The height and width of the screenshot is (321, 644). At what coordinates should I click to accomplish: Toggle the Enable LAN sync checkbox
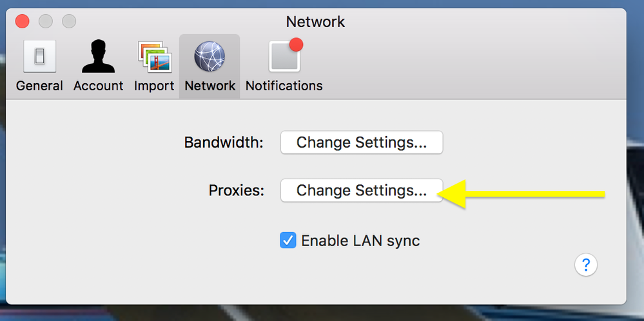288,241
